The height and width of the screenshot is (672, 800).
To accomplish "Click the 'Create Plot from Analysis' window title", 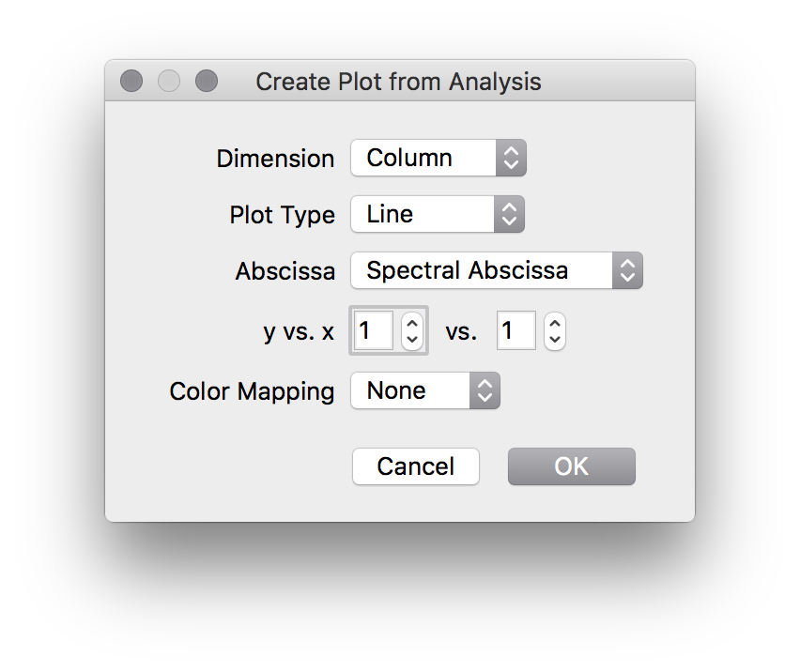I will [x=398, y=82].
